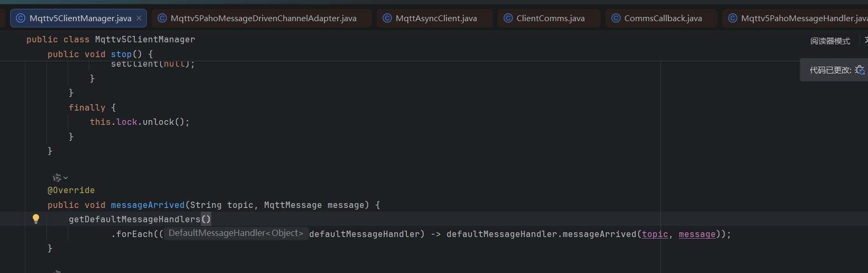Close the Mqttv5ClientManager.java tab
868x273 pixels.
point(139,18)
